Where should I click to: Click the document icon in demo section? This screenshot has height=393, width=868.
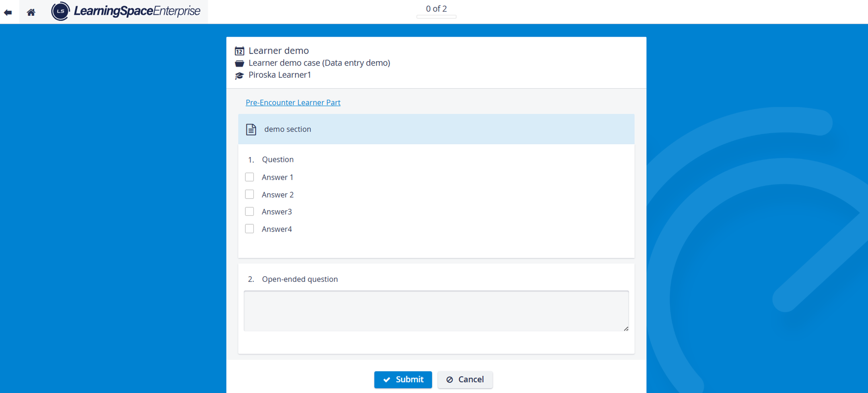[251, 129]
